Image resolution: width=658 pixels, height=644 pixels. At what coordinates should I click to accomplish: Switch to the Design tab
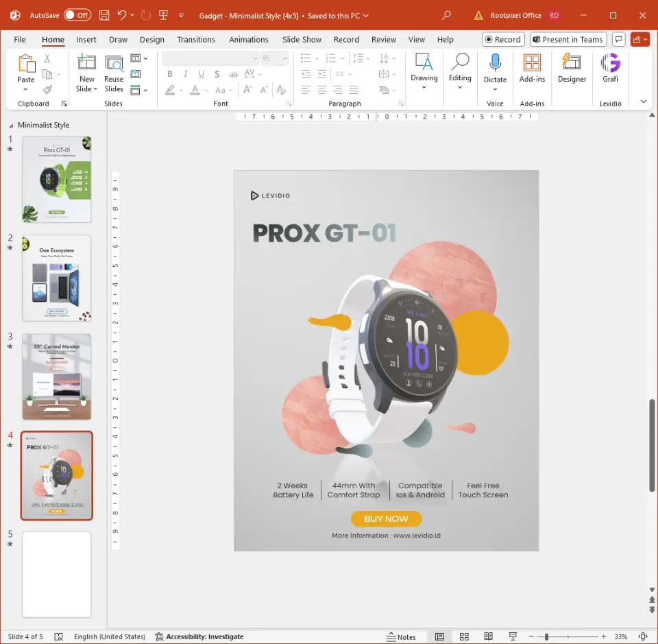coord(152,40)
